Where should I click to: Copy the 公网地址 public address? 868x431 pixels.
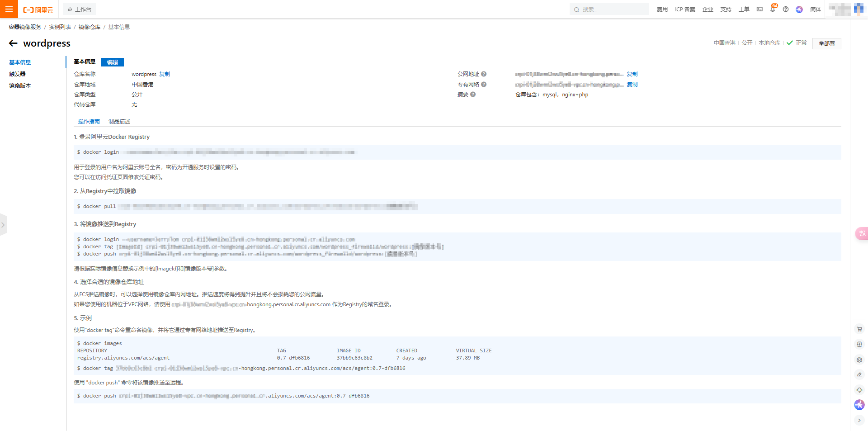tap(632, 74)
